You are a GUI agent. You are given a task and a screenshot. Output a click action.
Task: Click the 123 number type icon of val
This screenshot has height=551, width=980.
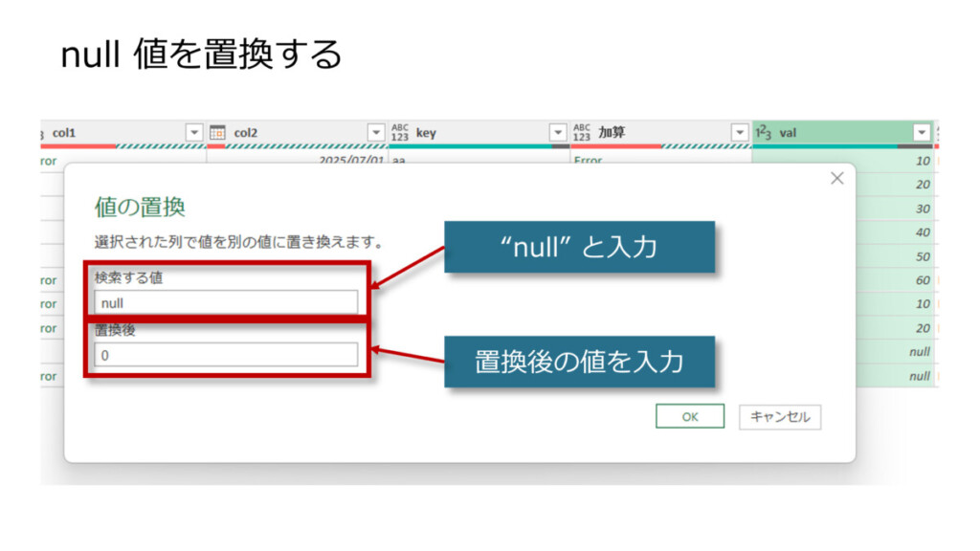click(764, 133)
